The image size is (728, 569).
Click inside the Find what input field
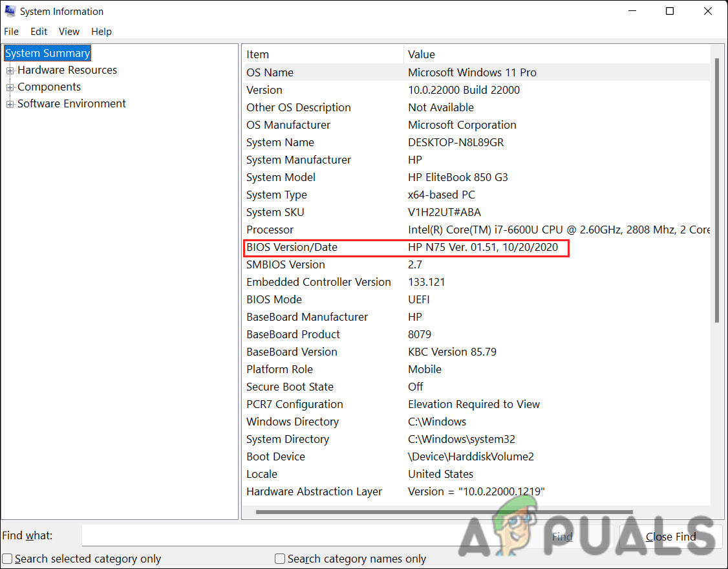pyautogui.click(x=291, y=535)
